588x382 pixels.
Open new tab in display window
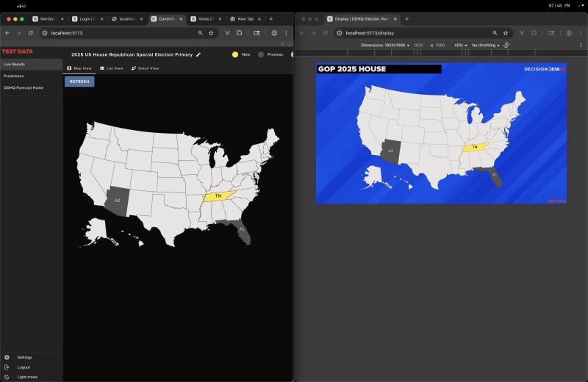pos(407,19)
